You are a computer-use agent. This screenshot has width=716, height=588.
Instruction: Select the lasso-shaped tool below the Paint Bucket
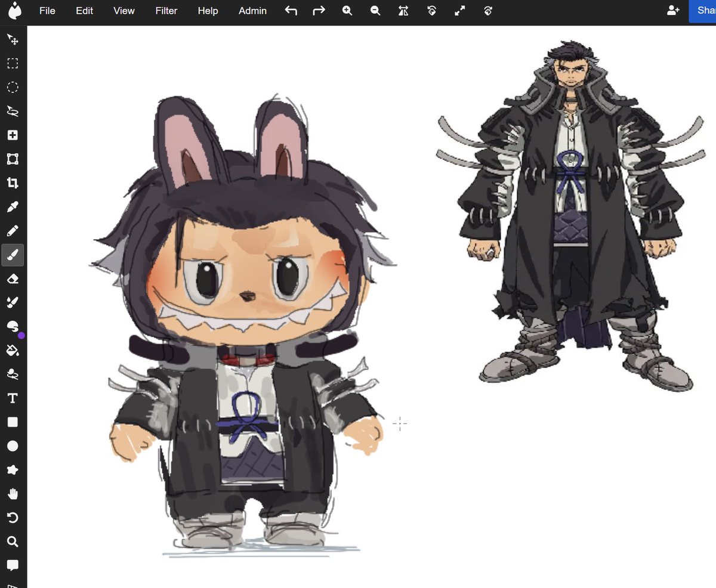click(13, 374)
